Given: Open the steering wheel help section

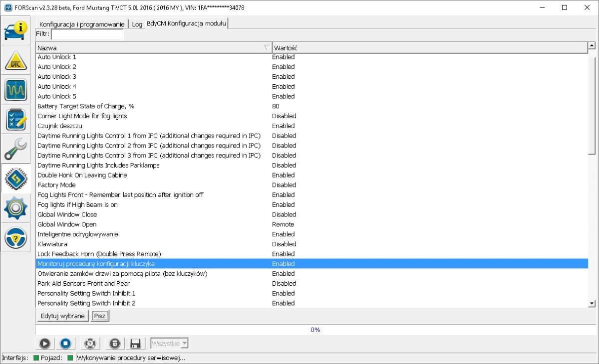Looking at the screenshot, I should click(x=16, y=237).
